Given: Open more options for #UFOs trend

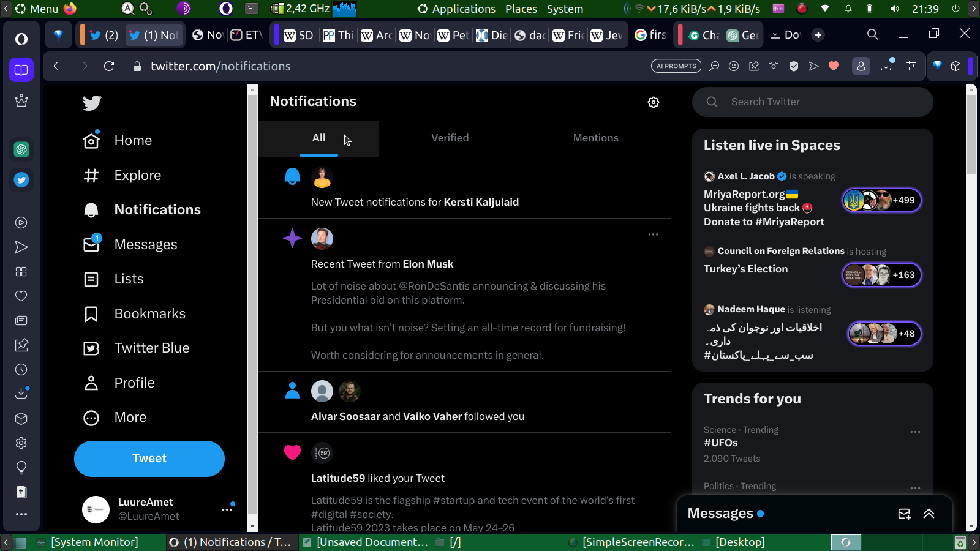Looking at the screenshot, I should tap(915, 432).
